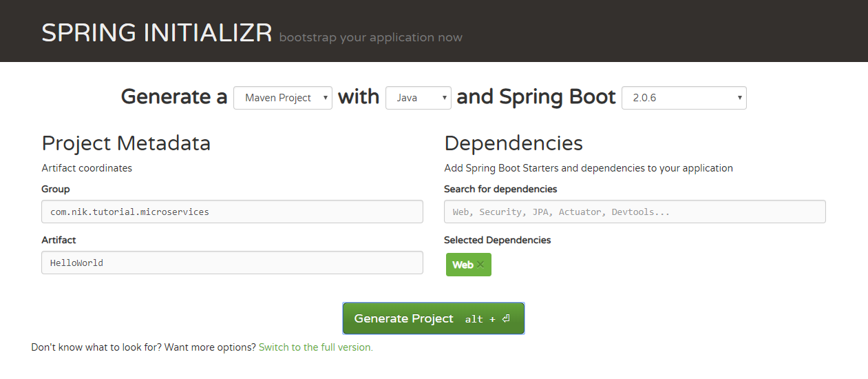868x379 pixels.
Task: Click the 'Don't know what to look for?' text
Action: 96,347
